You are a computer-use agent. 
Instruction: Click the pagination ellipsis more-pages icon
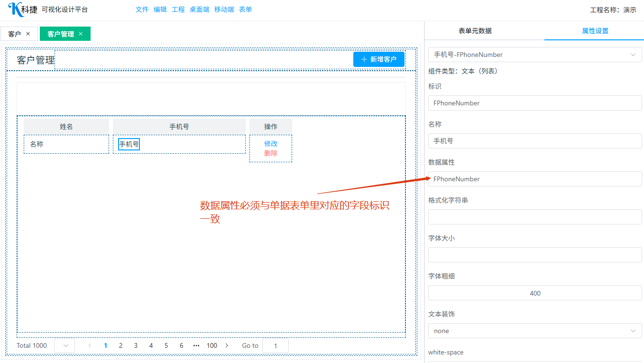point(196,345)
